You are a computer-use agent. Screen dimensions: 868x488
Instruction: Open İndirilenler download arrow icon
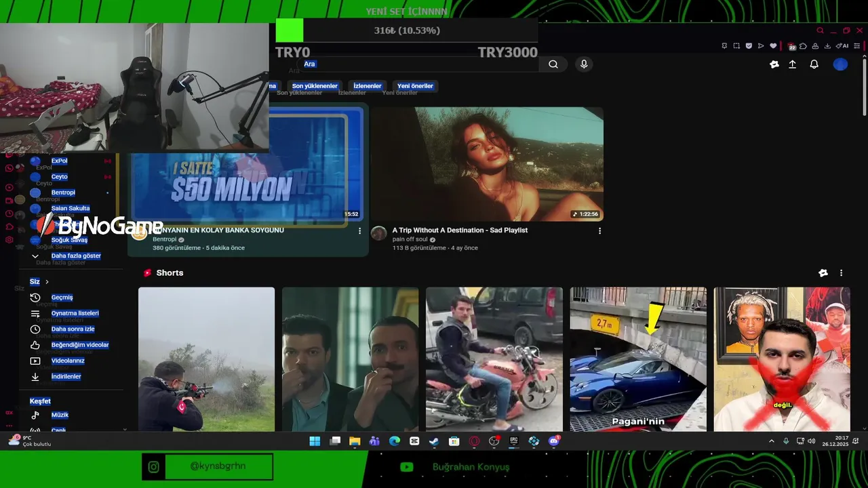35,377
